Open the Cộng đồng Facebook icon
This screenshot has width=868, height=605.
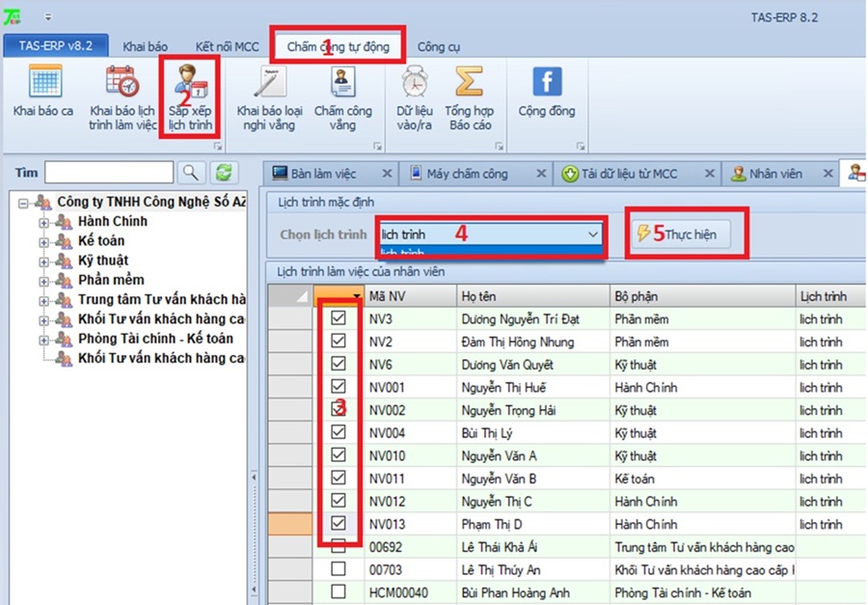(x=547, y=82)
